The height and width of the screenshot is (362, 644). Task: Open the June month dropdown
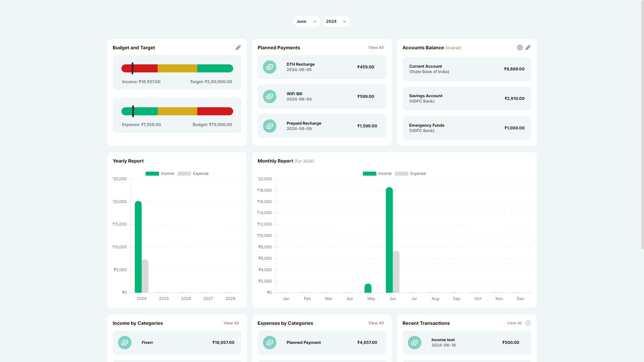(x=307, y=21)
